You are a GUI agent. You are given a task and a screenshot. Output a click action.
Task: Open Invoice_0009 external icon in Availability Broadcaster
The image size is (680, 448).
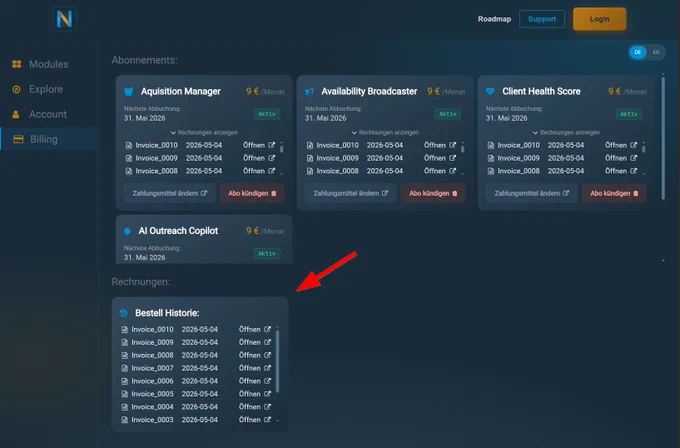pos(453,158)
